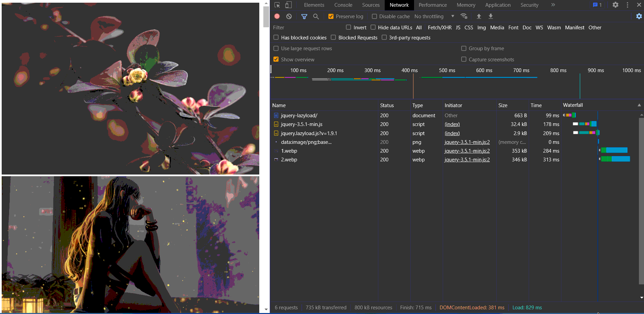
Task: Click the Waterfall column sort arrow
Action: (x=639, y=105)
